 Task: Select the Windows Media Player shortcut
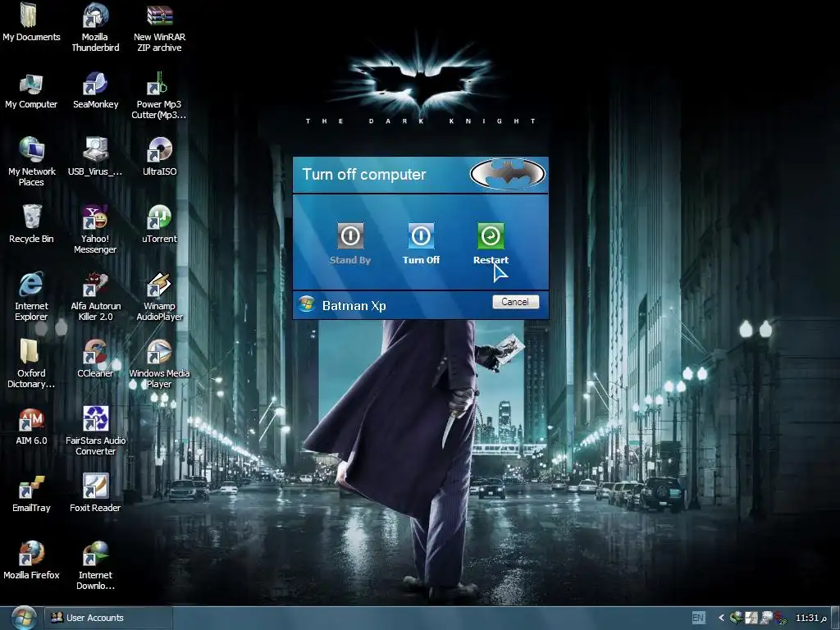tap(160, 363)
